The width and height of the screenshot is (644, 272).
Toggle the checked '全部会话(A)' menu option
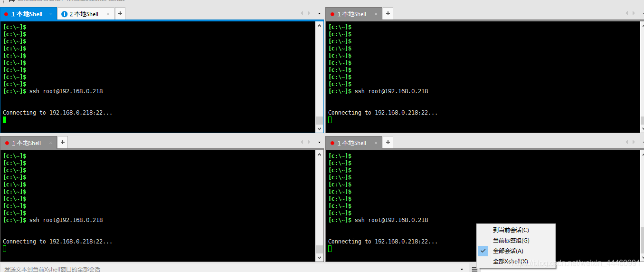516,251
